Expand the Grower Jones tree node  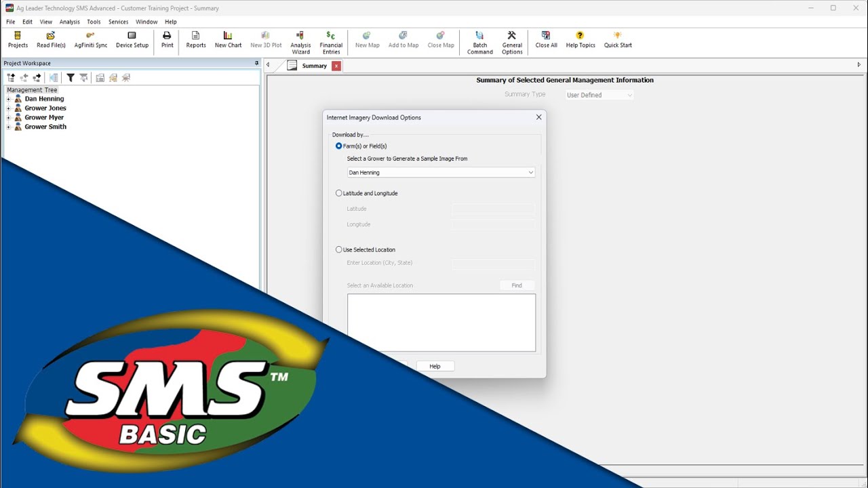pyautogui.click(x=9, y=108)
